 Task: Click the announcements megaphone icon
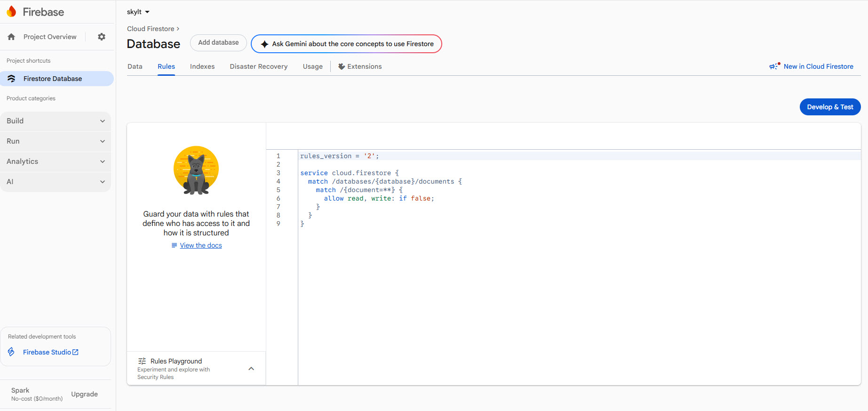point(774,66)
